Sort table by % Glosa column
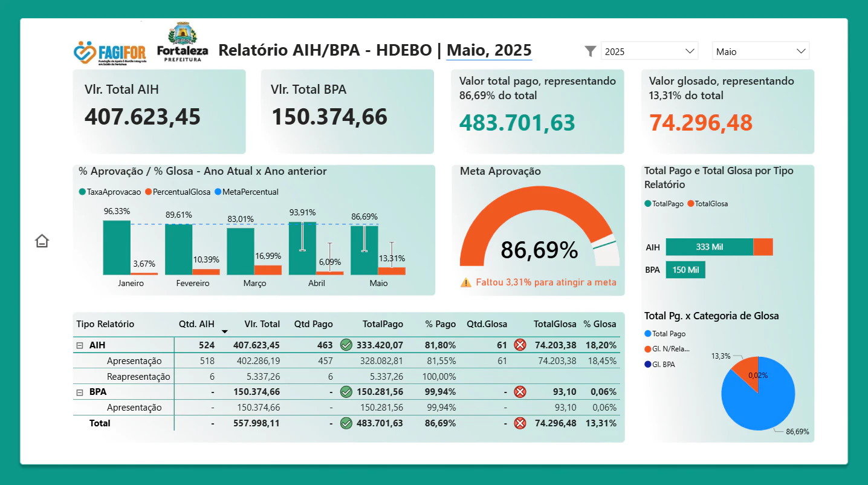 tap(600, 324)
